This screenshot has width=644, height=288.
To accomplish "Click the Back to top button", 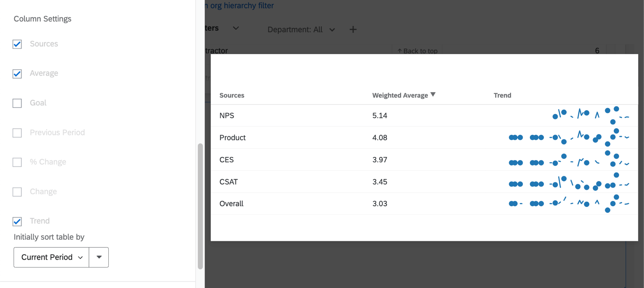I will 417,51.
